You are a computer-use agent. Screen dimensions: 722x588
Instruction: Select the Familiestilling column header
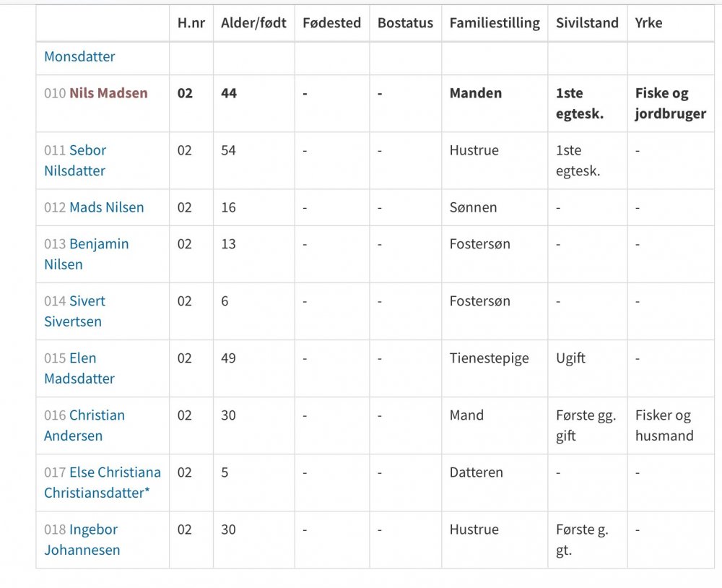click(495, 23)
